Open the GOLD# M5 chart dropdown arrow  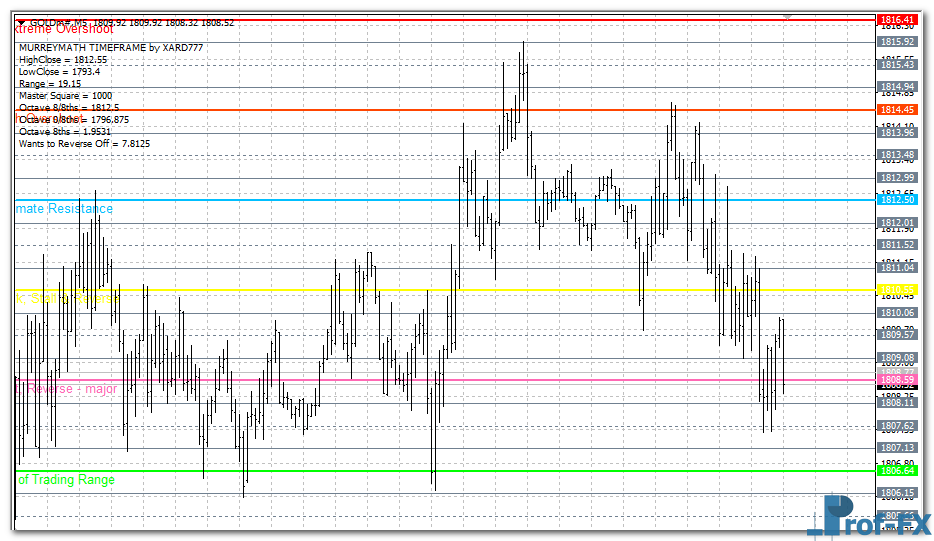22,22
